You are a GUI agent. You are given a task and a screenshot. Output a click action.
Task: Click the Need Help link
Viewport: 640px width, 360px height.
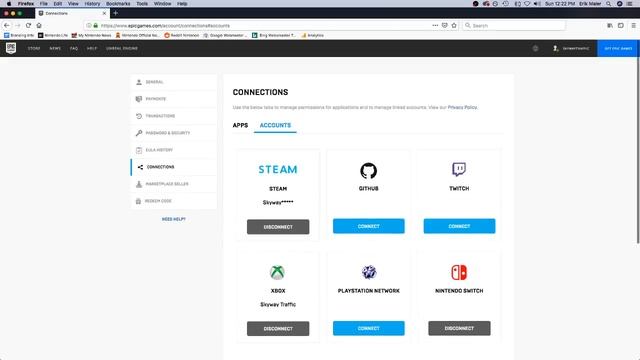coord(173,219)
